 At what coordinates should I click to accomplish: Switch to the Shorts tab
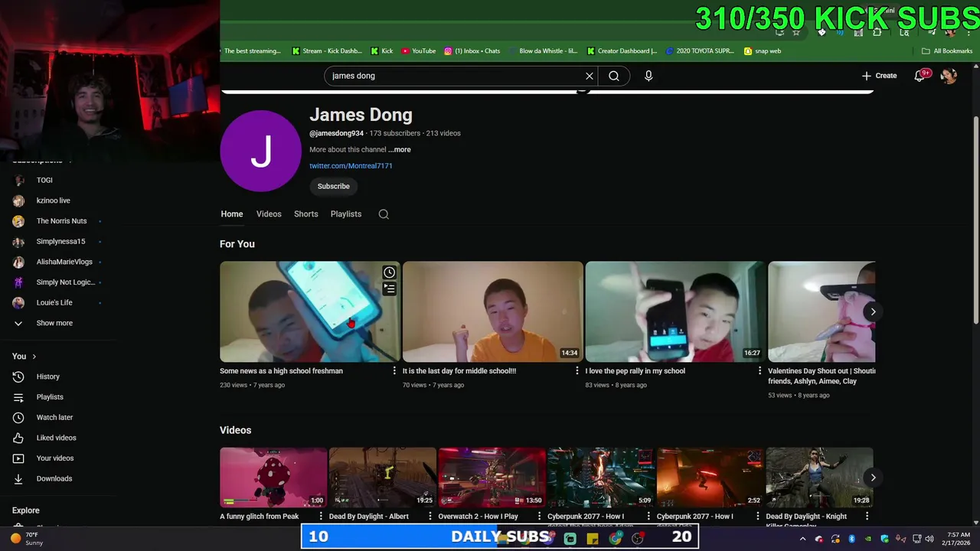tap(305, 214)
